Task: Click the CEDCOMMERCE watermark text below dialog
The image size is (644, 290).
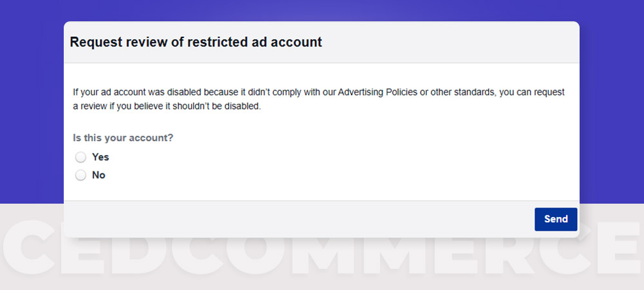Action: [x=322, y=247]
